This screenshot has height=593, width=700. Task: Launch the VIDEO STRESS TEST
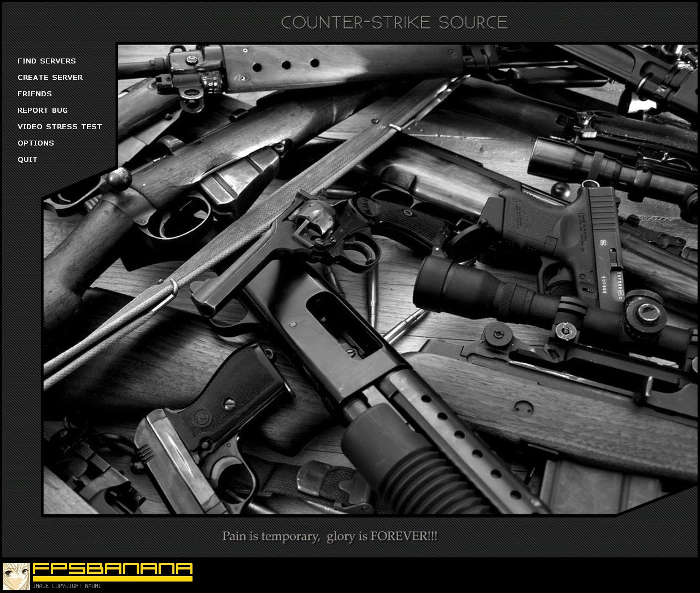pos(60,126)
